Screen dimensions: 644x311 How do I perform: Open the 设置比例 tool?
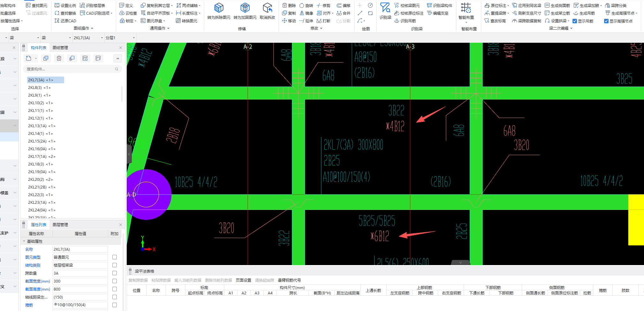point(65,5)
